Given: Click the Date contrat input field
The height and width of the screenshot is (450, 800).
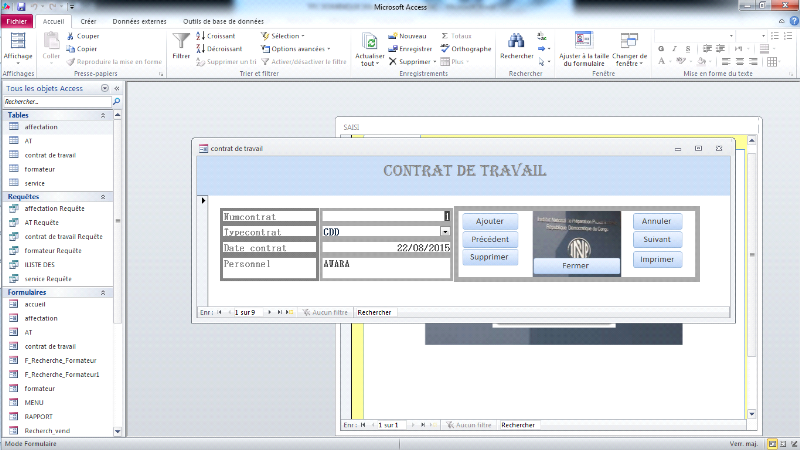Looking at the screenshot, I should point(385,247).
